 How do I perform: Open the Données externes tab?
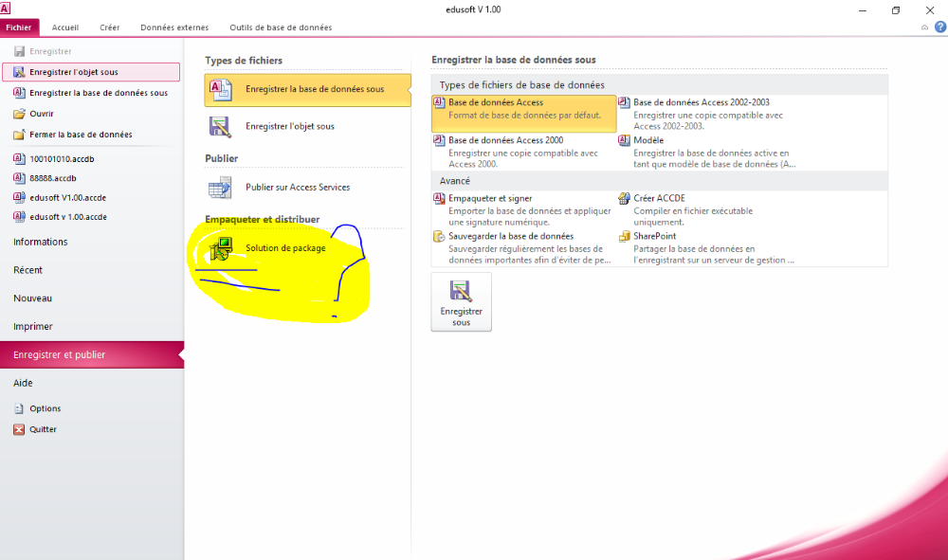click(x=174, y=27)
